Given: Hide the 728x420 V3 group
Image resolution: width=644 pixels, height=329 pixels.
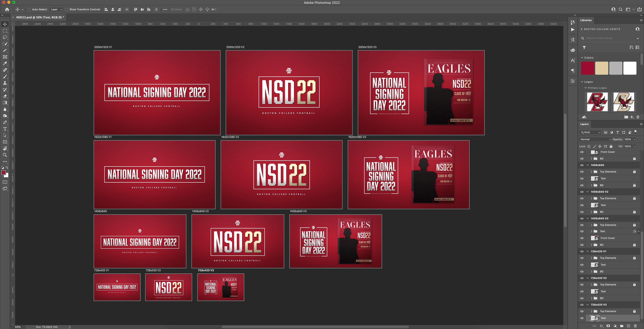Looking at the screenshot, I should [x=582, y=305].
